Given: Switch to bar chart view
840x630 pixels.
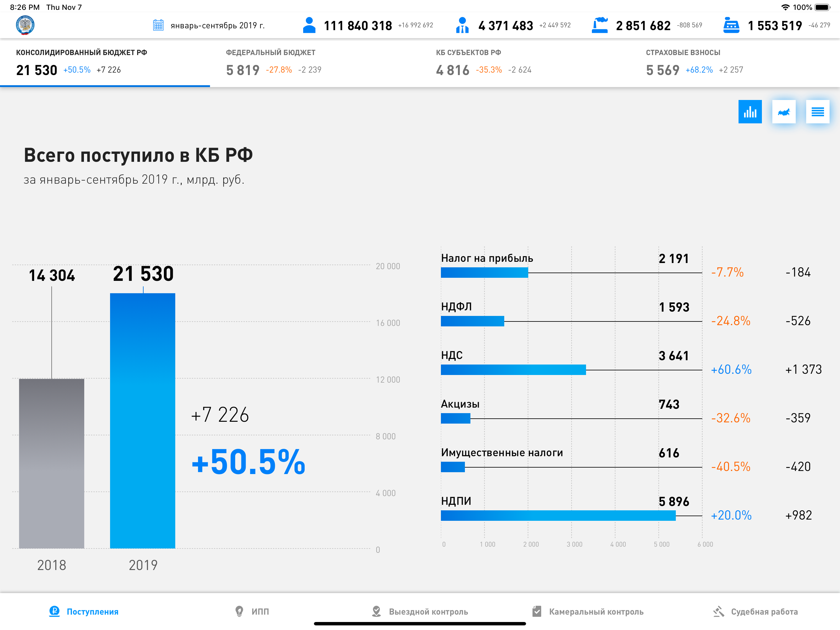Looking at the screenshot, I should (750, 112).
